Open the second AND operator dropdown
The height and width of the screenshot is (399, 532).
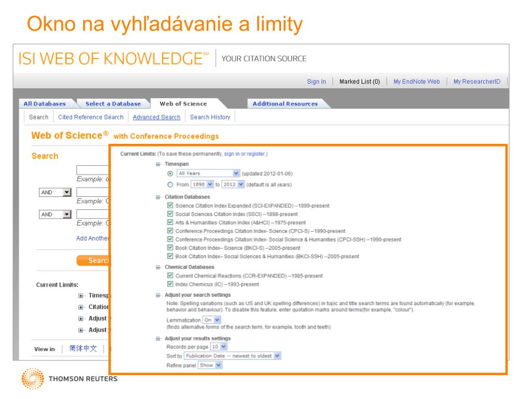point(55,215)
